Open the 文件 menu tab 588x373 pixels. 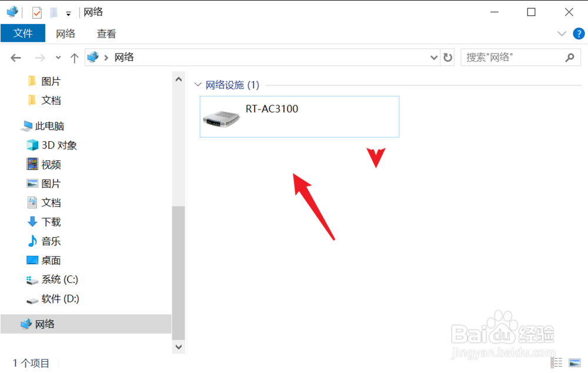(23, 34)
